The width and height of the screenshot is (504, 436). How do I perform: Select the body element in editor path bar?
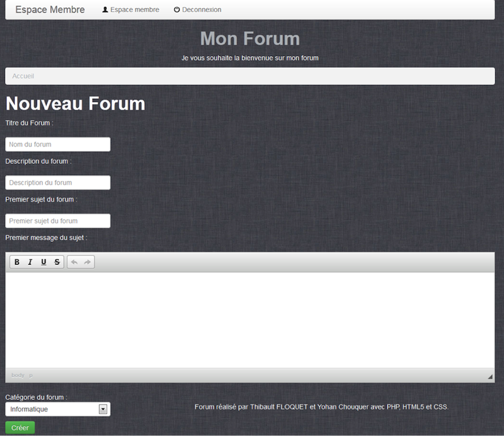pos(18,376)
